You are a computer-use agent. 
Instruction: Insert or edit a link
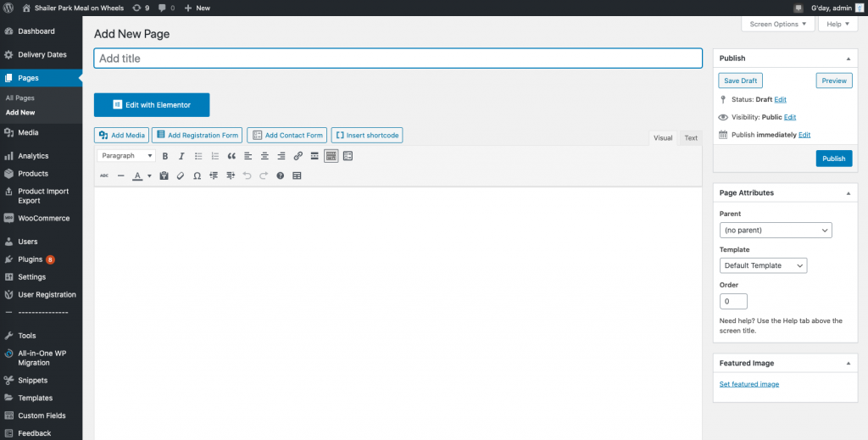click(298, 156)
